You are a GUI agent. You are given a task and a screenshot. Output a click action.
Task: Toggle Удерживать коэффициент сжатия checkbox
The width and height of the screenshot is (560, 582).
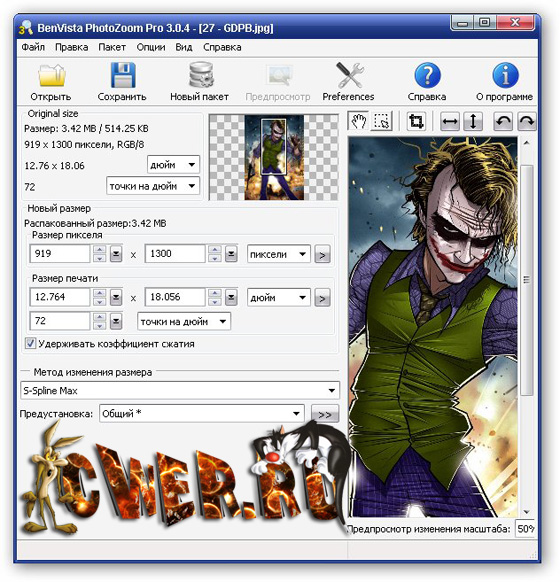[x=30, y=343]
